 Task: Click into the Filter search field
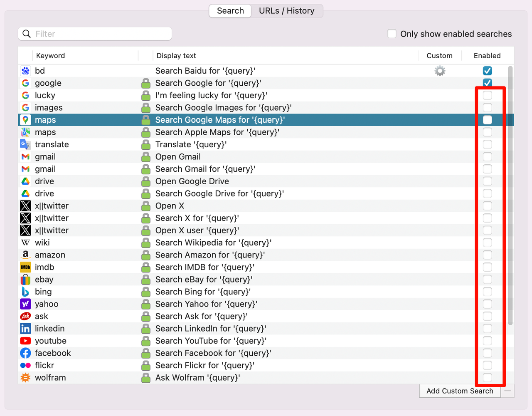click(x=100, y=34)
